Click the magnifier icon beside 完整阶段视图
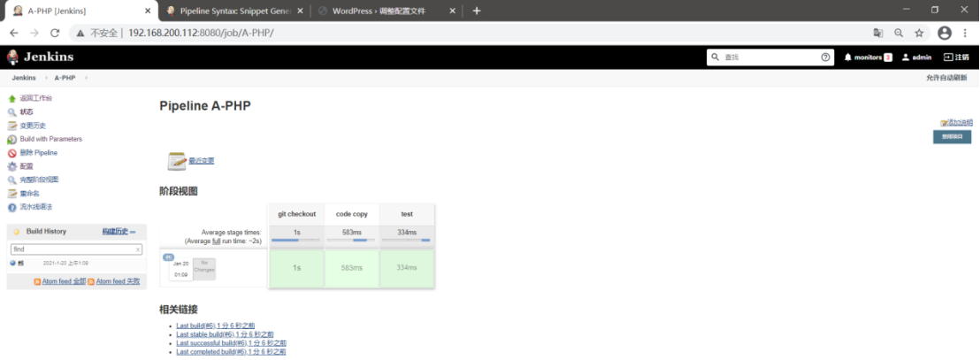Screen dimensions: 980x360 [11, 180]
